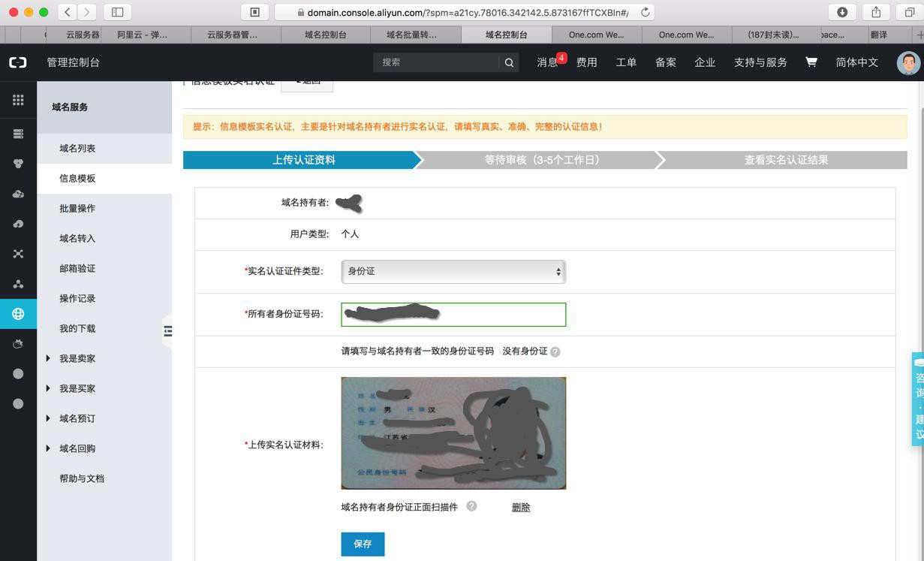Switch to the 云服务器管... tab

tap(232, 35)
